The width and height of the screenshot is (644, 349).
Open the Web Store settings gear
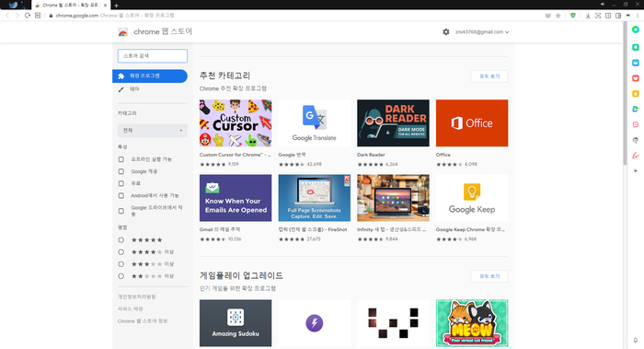(x=446, y=31)
